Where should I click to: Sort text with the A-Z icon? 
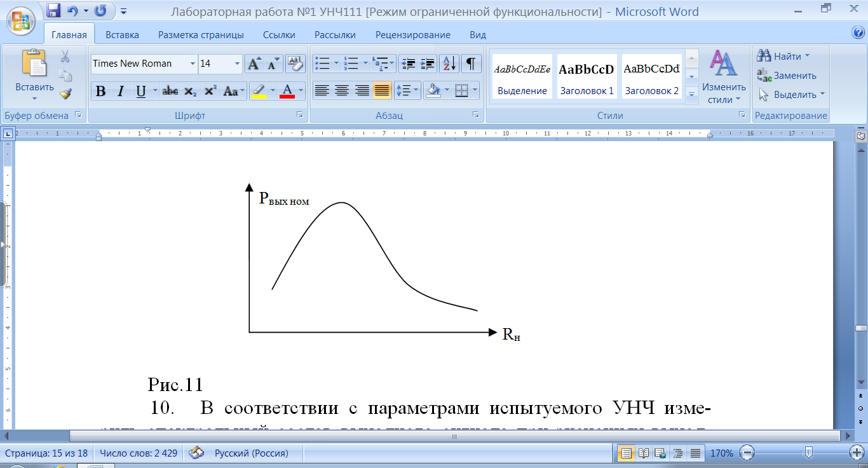pyautogui.click(x=449, y=64)
